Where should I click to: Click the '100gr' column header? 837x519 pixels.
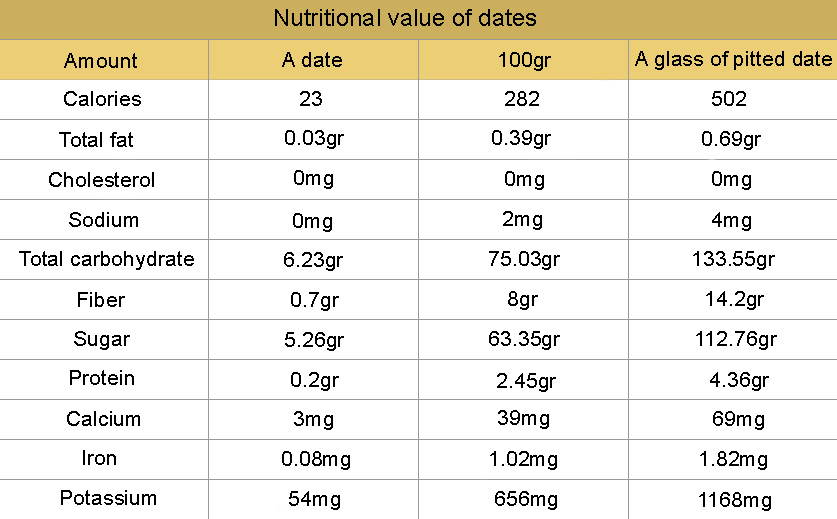(x=524, y=60)
